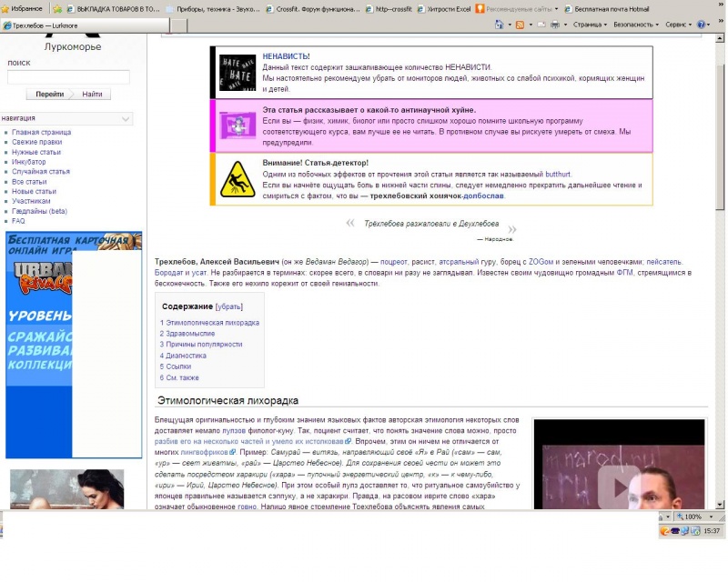Open the Этимологическая лихорадка contents link
Viewport: 728px width, 582px height.
[x=212, y=323]
